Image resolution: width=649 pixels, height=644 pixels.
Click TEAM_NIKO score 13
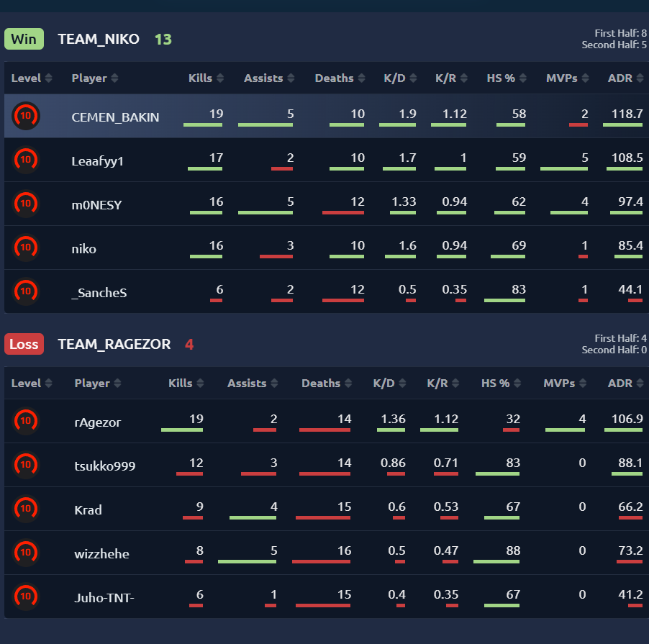tap(163, 40)
